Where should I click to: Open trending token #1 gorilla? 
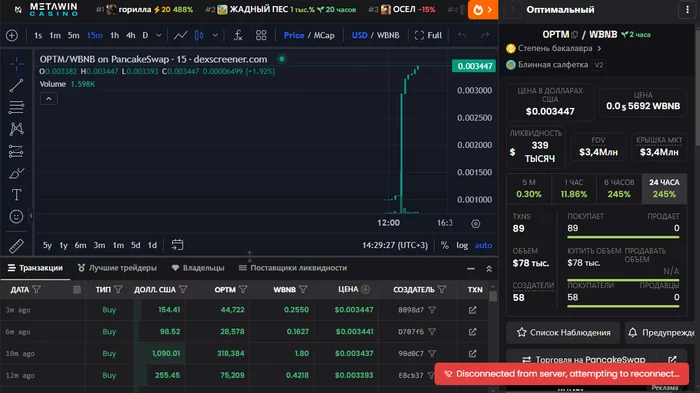click(144, 9)
